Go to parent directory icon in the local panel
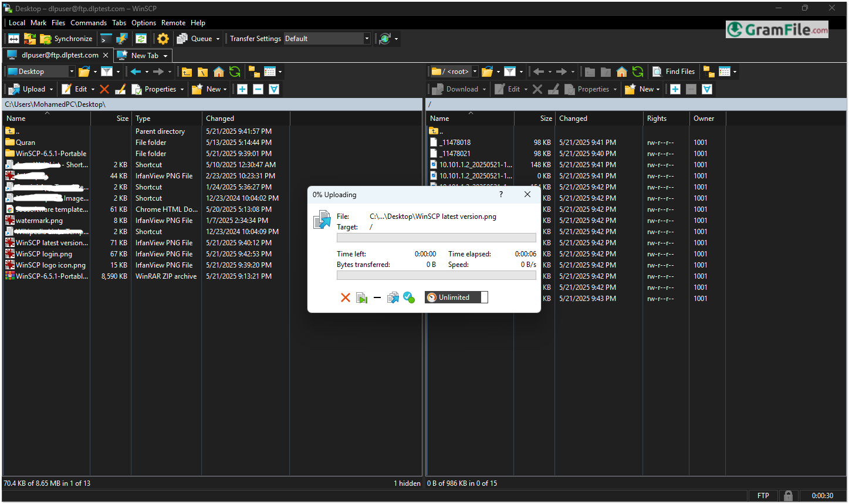The width and height of the screenshot is (849, 504). coord(187,72)
